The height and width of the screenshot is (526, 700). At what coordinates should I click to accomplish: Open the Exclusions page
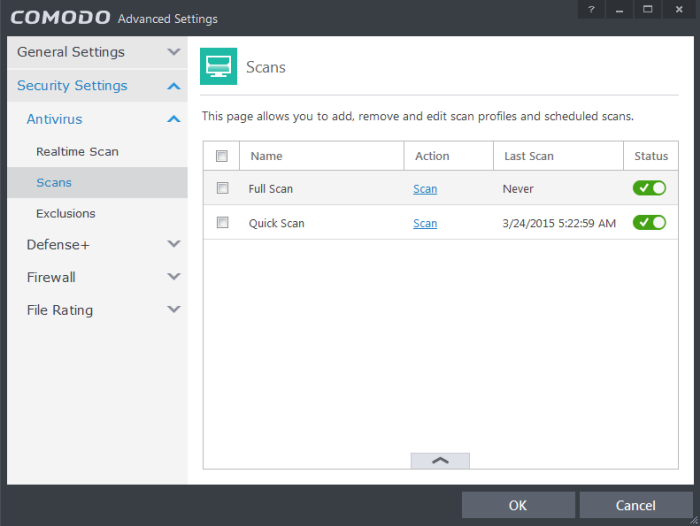click(x=66, y=213)
